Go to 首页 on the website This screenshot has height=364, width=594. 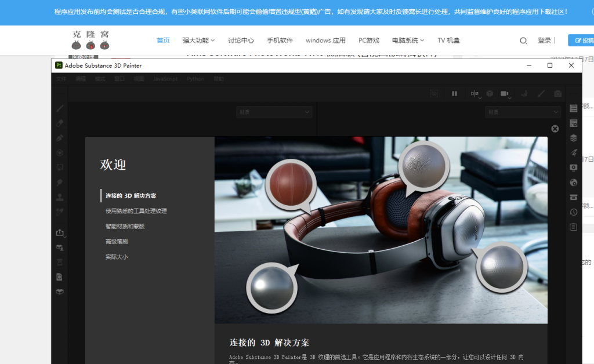point(163,40)
